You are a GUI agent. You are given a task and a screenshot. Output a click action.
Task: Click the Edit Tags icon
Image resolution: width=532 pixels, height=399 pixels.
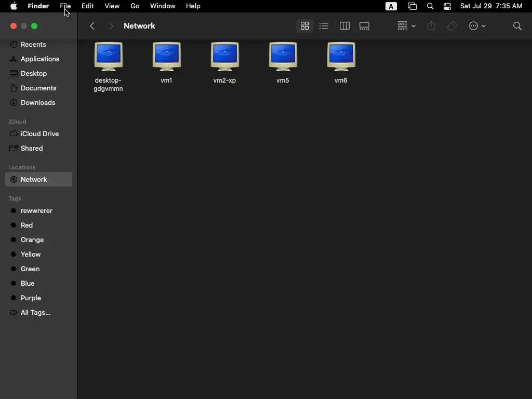(x=451, y=26)
